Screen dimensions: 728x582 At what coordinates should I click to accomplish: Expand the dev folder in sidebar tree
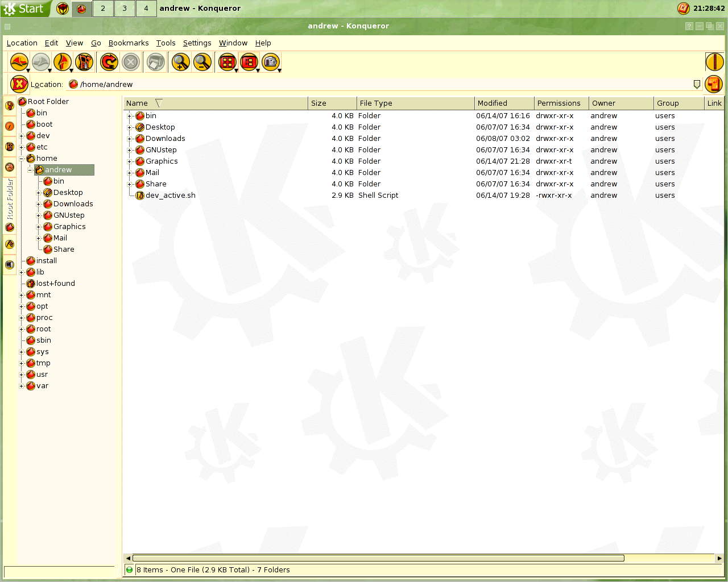(22, 136)
